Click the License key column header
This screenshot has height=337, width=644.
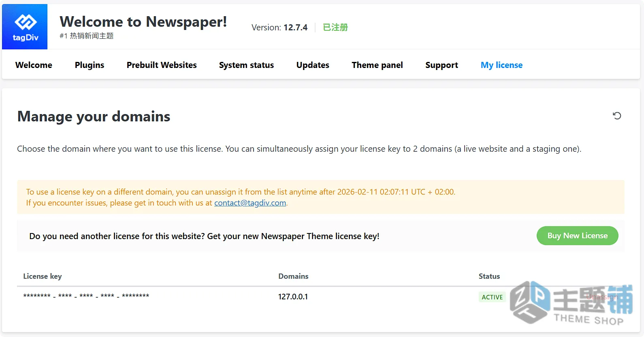click(x=43, y=276)
